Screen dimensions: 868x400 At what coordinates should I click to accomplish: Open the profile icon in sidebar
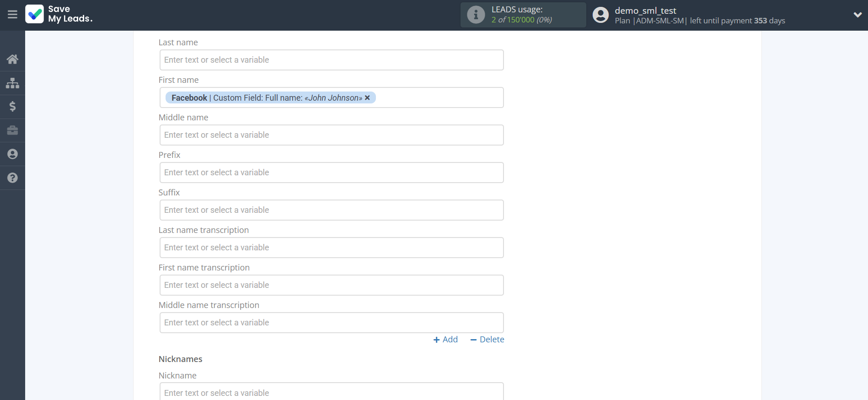(x=12, y=154)
